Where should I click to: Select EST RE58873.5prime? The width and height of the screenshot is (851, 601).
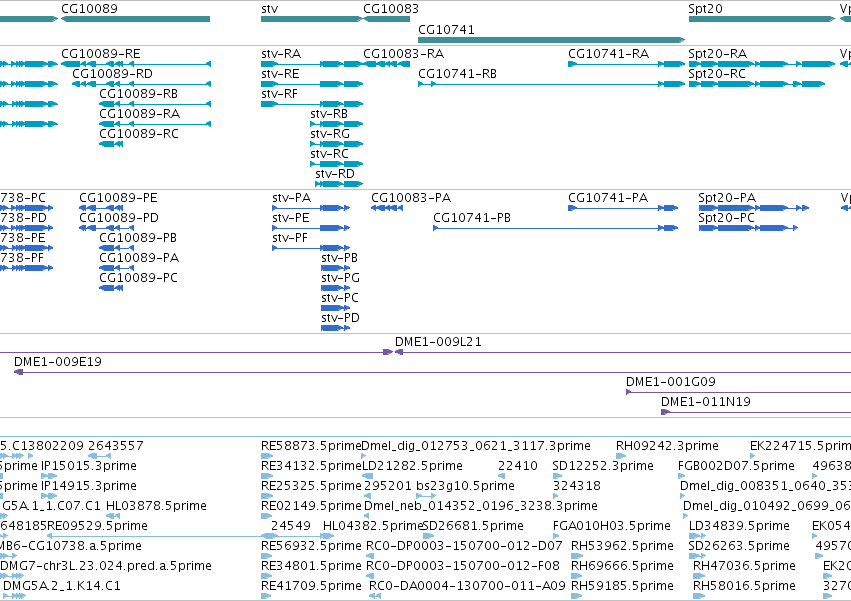tap(267, 456)
